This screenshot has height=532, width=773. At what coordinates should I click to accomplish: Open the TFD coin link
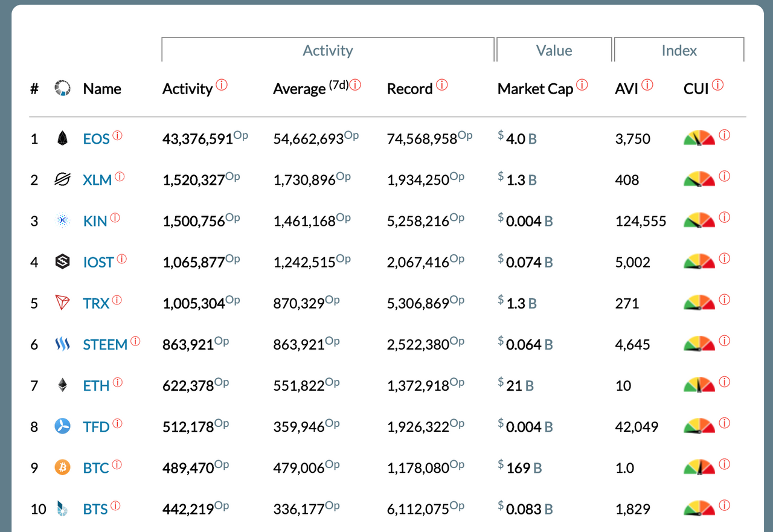pyautogui.click(x=96, y=427)
